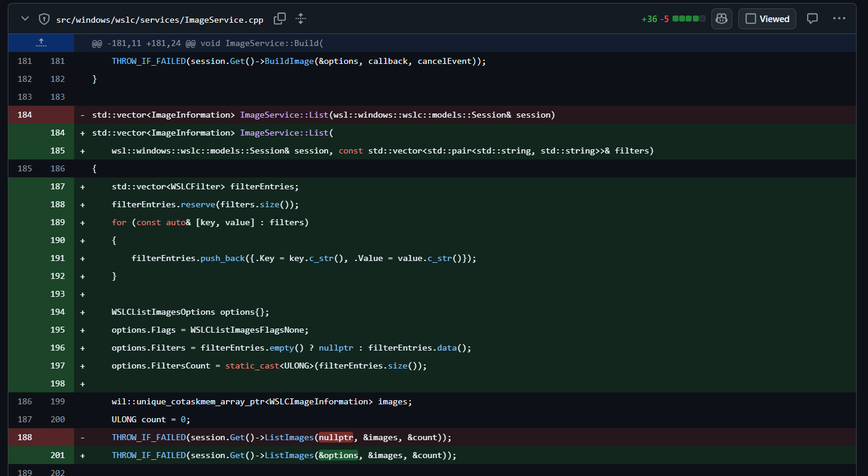The height and width of the screenshot is (476, 868).
Task: Expand all lines in this file
Action: [x=301, y=19]
